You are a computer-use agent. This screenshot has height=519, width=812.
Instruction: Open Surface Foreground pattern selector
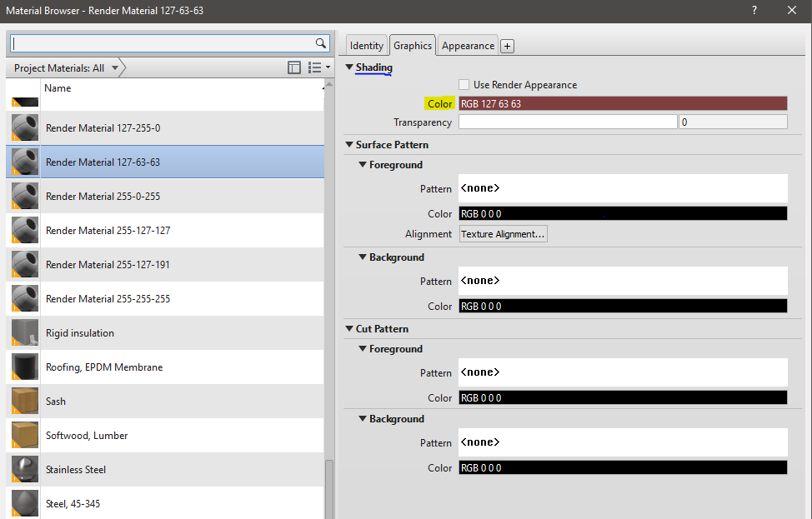[x=623, y=187]
